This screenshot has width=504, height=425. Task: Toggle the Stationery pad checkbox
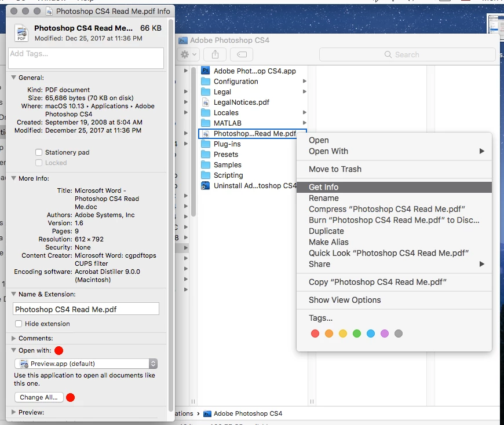[39, 152]
